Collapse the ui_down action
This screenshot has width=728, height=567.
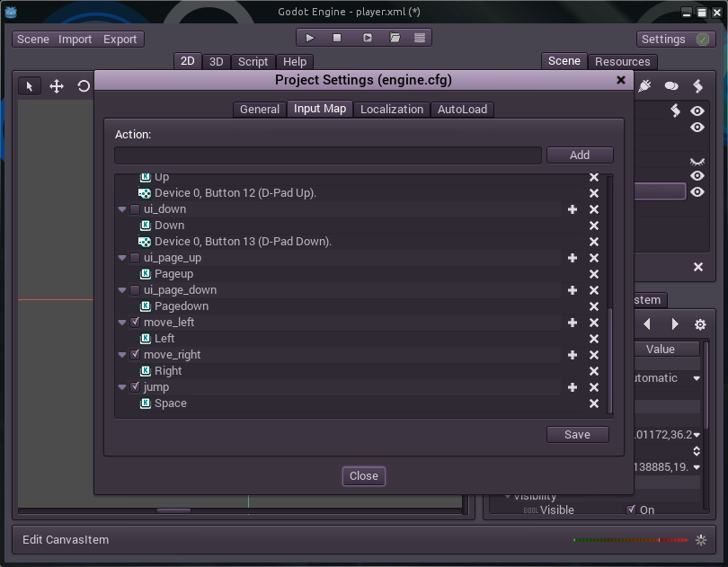(122, 209)
